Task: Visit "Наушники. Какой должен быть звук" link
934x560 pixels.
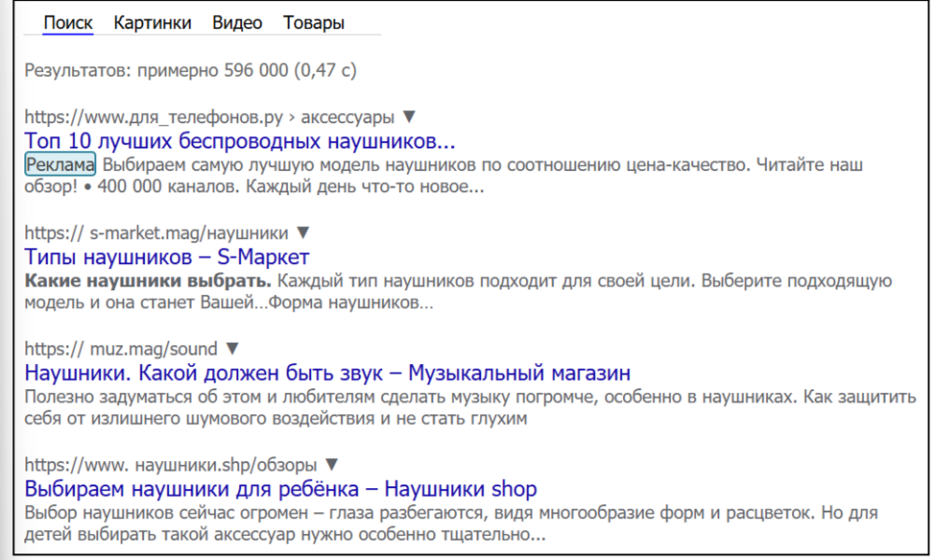Action: (327, 373)
